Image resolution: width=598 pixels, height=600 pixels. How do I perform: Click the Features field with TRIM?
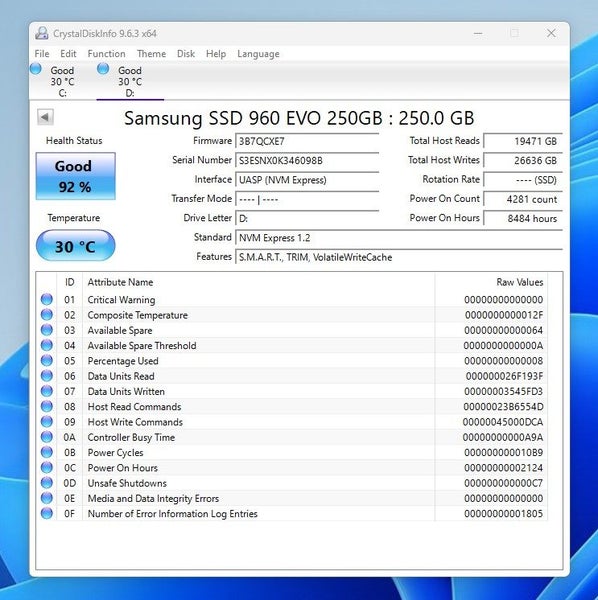[x=399, y=257]
